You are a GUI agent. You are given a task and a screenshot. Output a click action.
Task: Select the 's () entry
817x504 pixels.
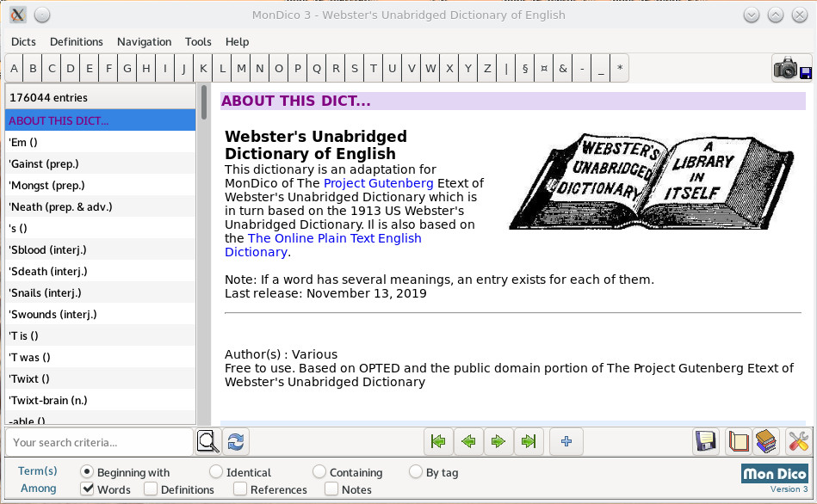[x=100, y=228]
